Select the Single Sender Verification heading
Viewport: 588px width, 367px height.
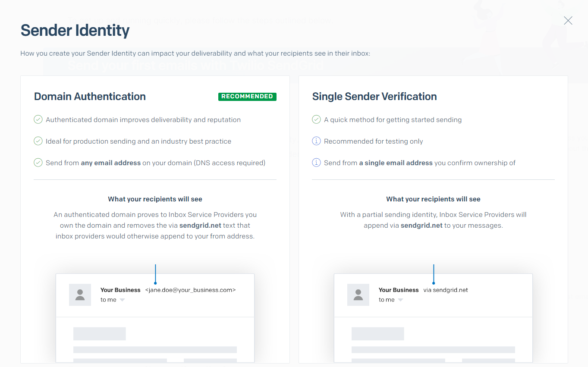point(374,97)
